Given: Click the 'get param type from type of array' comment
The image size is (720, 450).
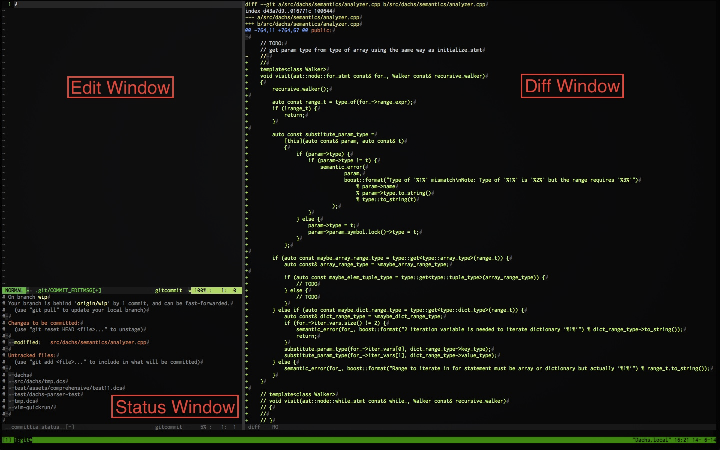Looking at the screenshot, I should pos(373,50).
